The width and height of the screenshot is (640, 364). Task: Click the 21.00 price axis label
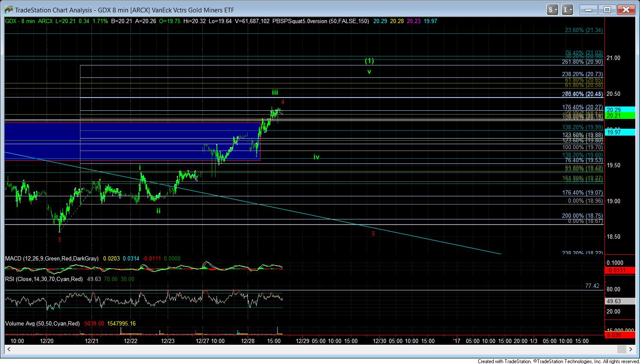[613, 58]
